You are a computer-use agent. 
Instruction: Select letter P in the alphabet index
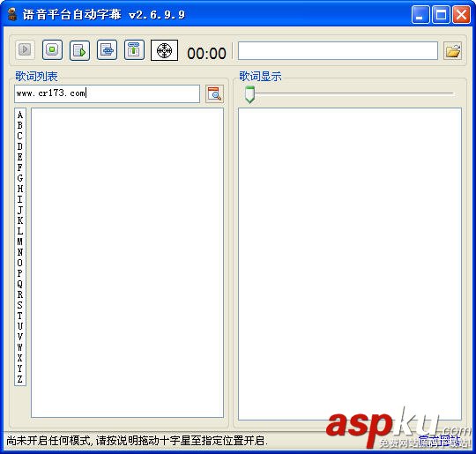[x=20, y=273]
